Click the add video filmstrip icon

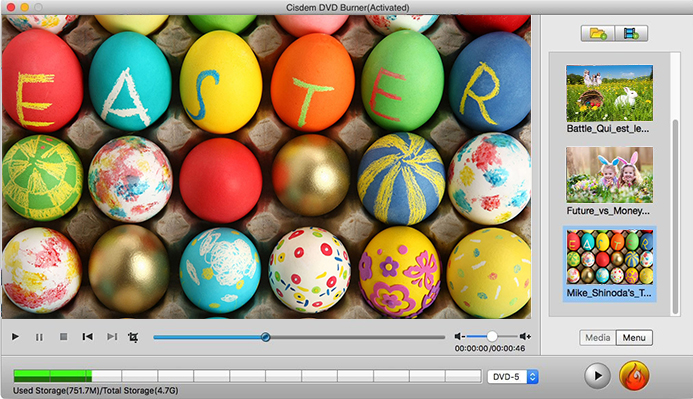tap(631, 33)
